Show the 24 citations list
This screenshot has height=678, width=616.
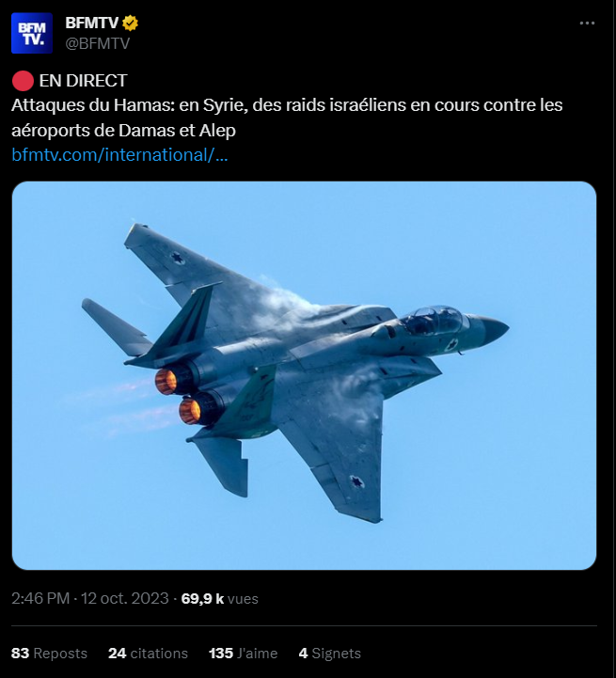pos(148,653)
